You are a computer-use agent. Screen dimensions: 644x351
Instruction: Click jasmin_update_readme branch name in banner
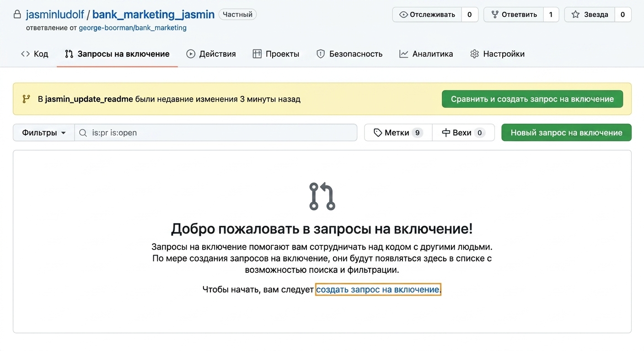(x=89, y=99)
